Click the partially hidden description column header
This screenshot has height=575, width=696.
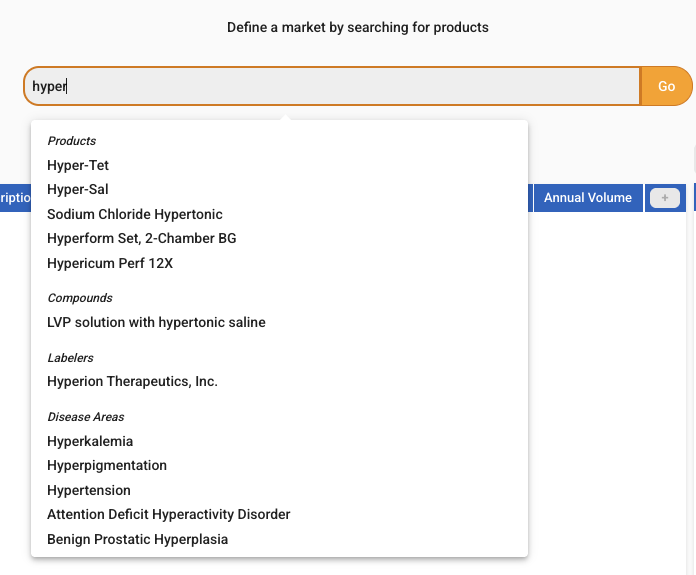coord(16,198)
